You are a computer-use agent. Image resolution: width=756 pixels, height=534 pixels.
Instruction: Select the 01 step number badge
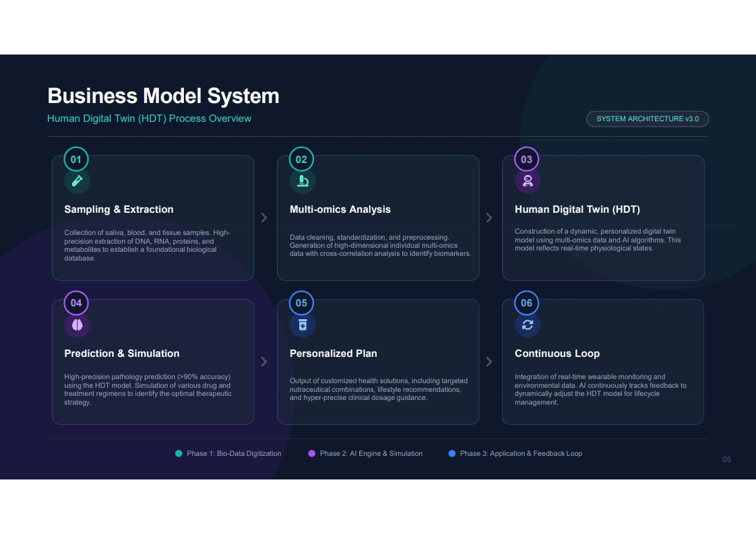point(76,159)
